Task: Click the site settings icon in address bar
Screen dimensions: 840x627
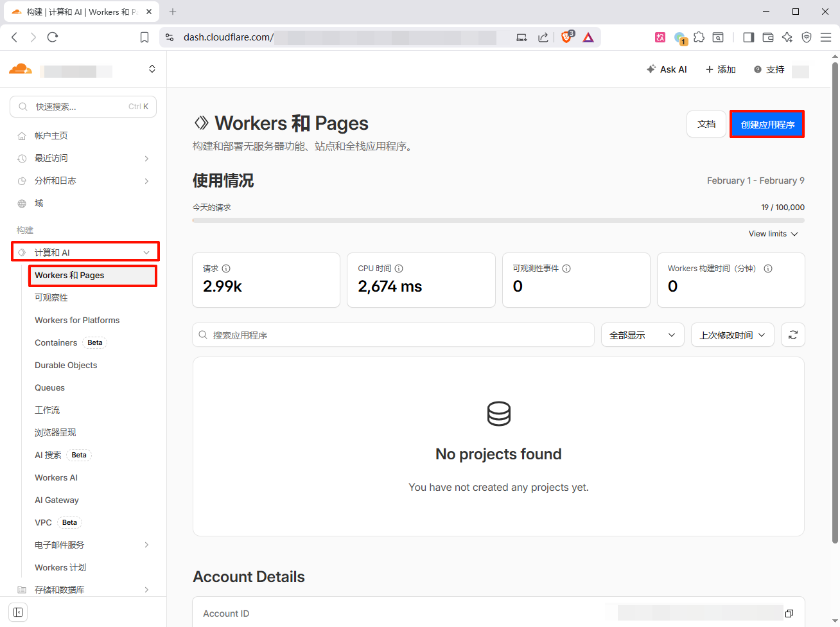Action: (170, 37)
